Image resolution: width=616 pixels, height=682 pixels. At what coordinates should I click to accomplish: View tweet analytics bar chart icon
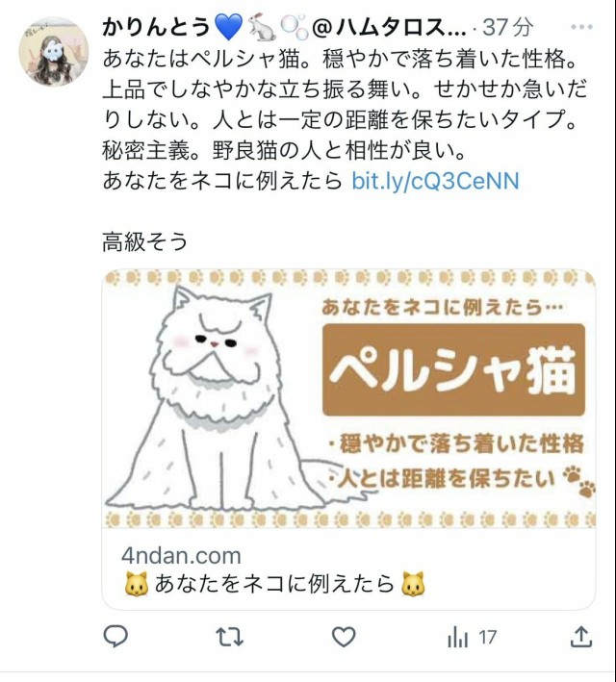[457, 638]
